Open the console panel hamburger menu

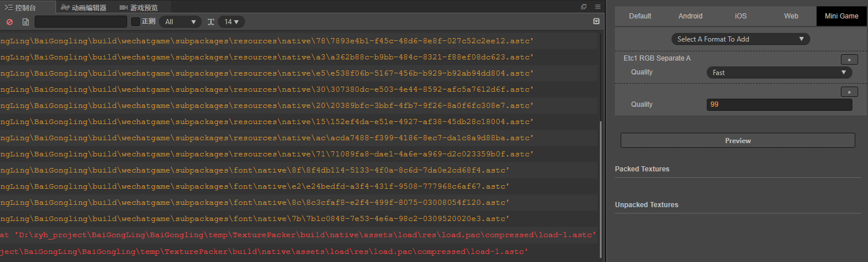click(598, 7)
